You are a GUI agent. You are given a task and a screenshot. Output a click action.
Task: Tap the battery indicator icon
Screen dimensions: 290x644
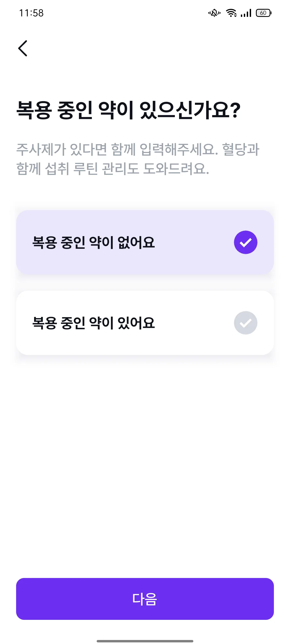pyautogui.click(x=264, y=13)
